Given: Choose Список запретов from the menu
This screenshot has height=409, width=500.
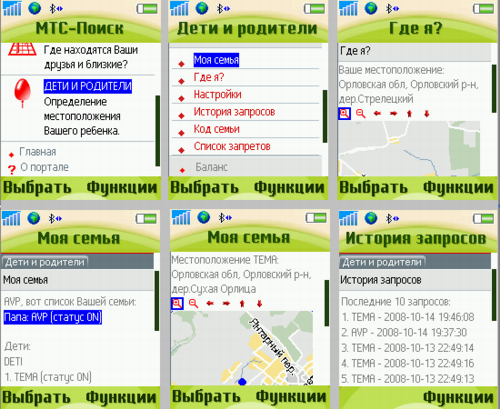Looking at the screenshot, I should (x=232, y=147).
